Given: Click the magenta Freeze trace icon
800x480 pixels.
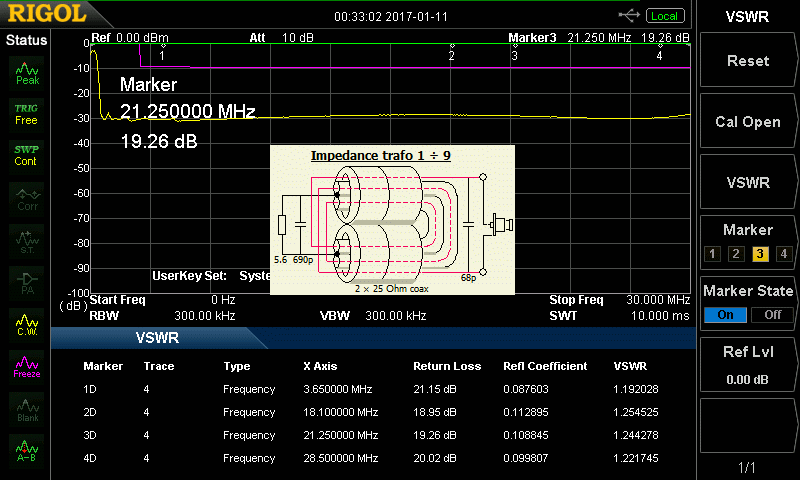Looking at the screenshot, I should pyautogui.click(x=27, y=367).
